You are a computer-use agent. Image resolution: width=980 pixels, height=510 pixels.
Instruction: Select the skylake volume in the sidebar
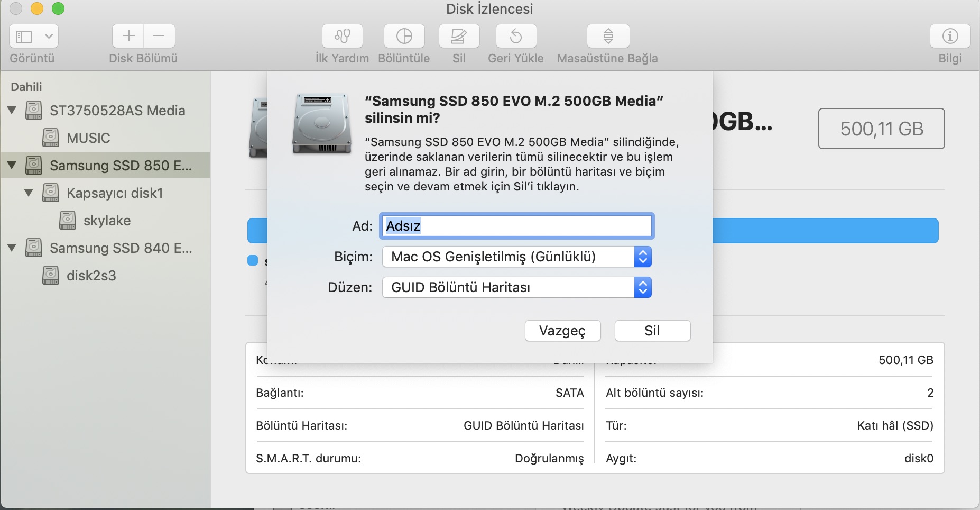106,221
